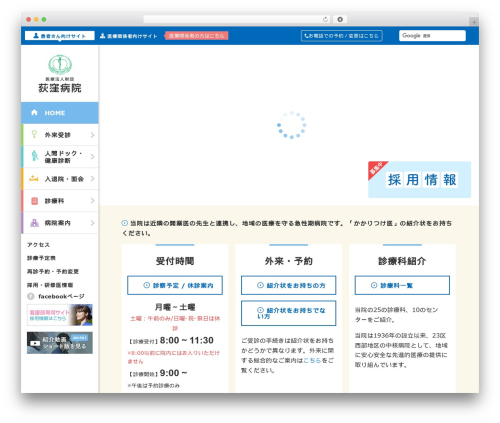Open the facebookページ link
Image resolution: width=500 pixels, height=423 pixels.
(x=61, y=296)
